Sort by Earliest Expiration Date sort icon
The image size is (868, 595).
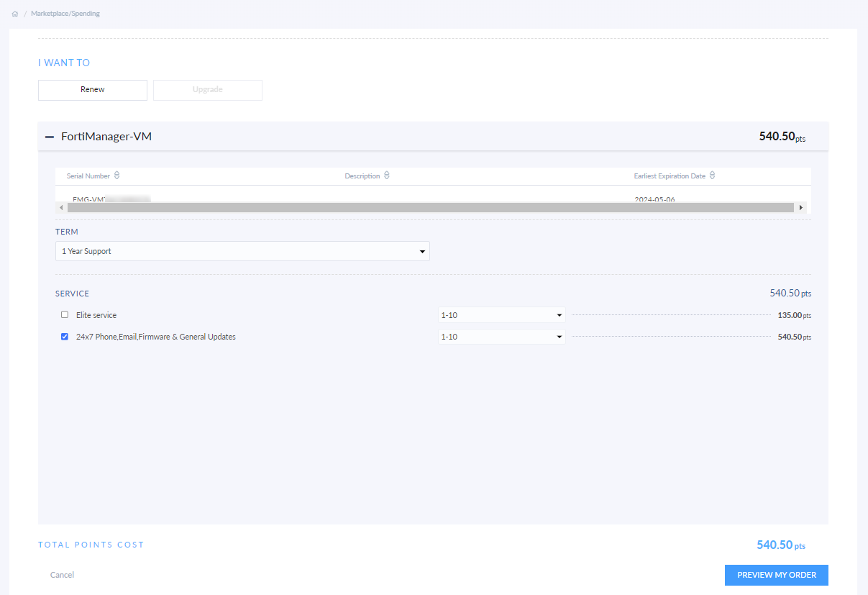pyautogui.click(x=712, y=176)
